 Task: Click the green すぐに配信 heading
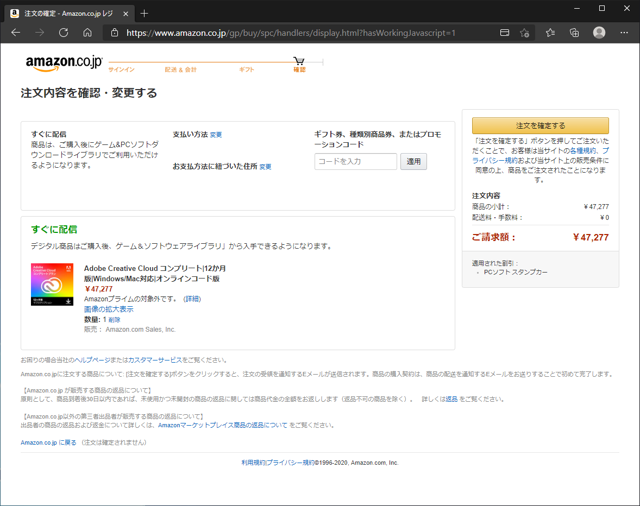pyautogui.click(x=54, y=229)
